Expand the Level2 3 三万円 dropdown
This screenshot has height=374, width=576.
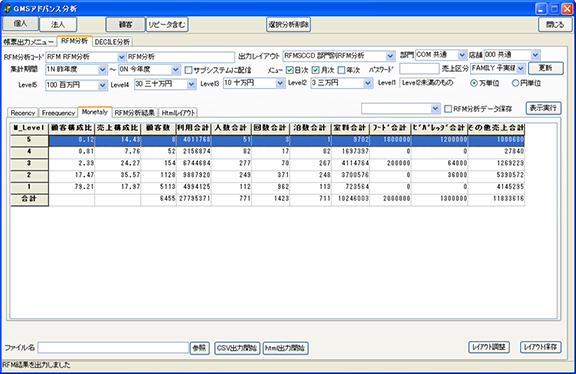(368, 83)
